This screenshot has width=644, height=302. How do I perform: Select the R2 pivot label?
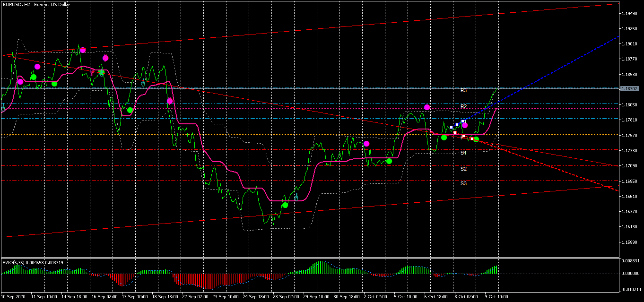464,106
